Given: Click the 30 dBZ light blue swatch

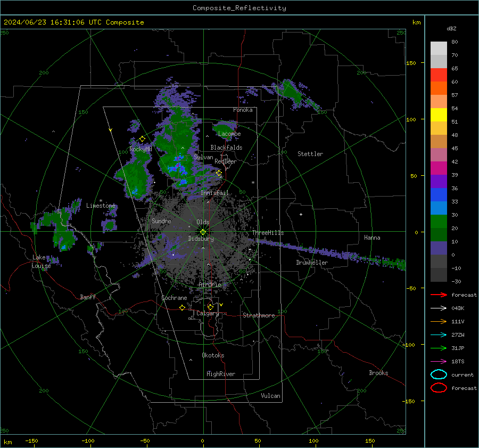Looking at the screenshot, I should click(439, 208).
